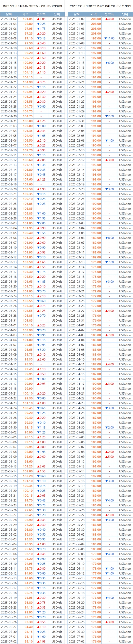
Task: Select the iron ore table title text
Action: coord(33,5)
